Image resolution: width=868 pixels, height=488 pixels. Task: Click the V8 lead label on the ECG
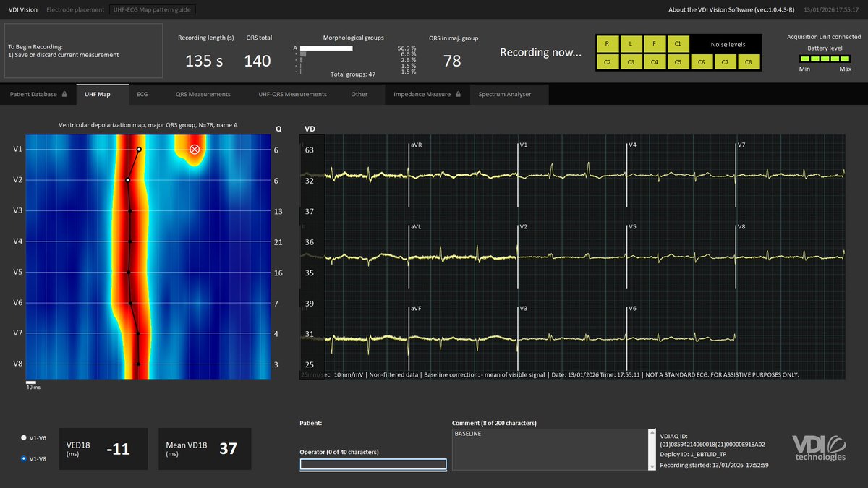(741, 227)
